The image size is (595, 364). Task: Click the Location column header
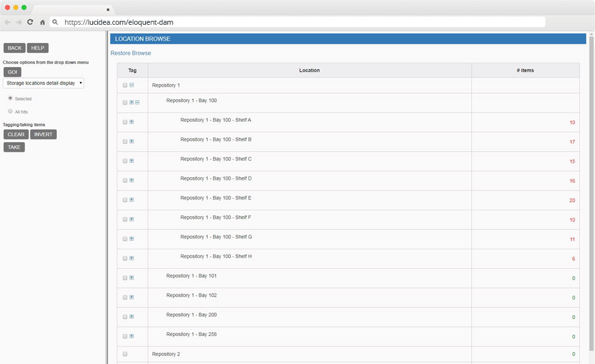(310, 70)
